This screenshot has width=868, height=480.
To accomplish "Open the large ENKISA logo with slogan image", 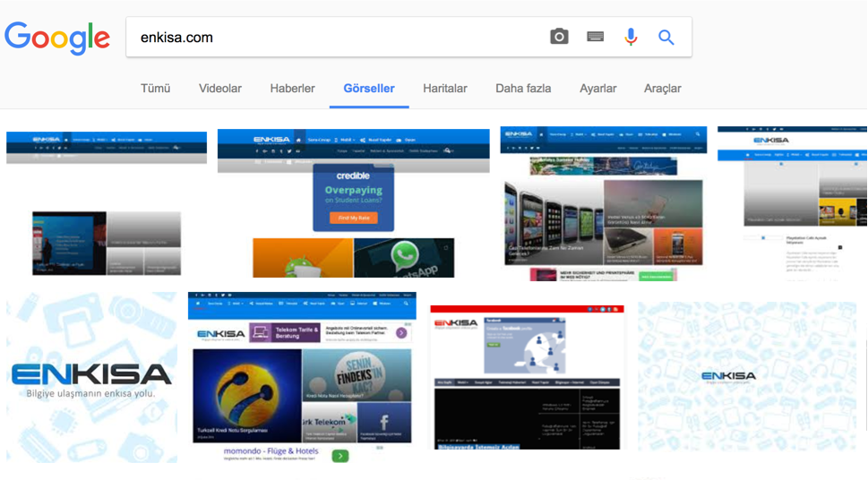I will [92, 378].
